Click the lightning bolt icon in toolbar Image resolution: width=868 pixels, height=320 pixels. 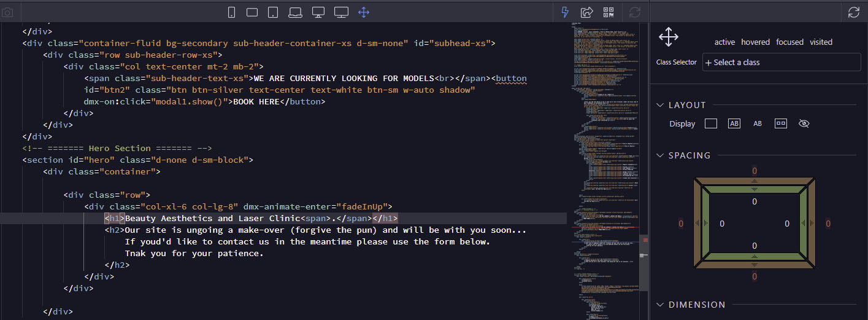click(566, 12)
